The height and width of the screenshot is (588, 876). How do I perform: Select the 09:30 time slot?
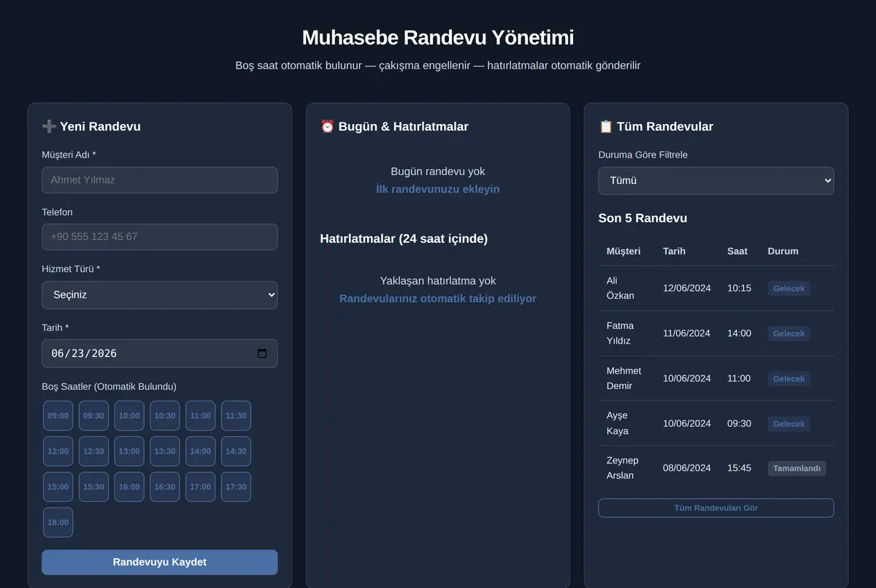[93, 416]
